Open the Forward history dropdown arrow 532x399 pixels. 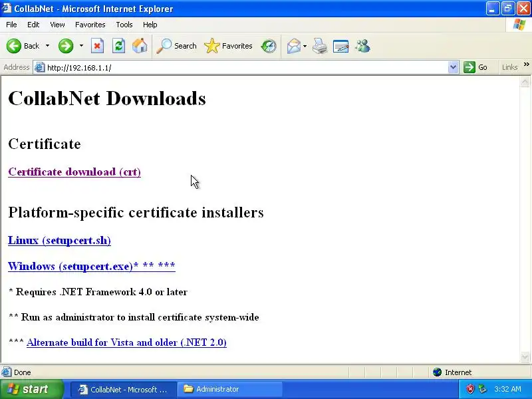coord(81,46)
